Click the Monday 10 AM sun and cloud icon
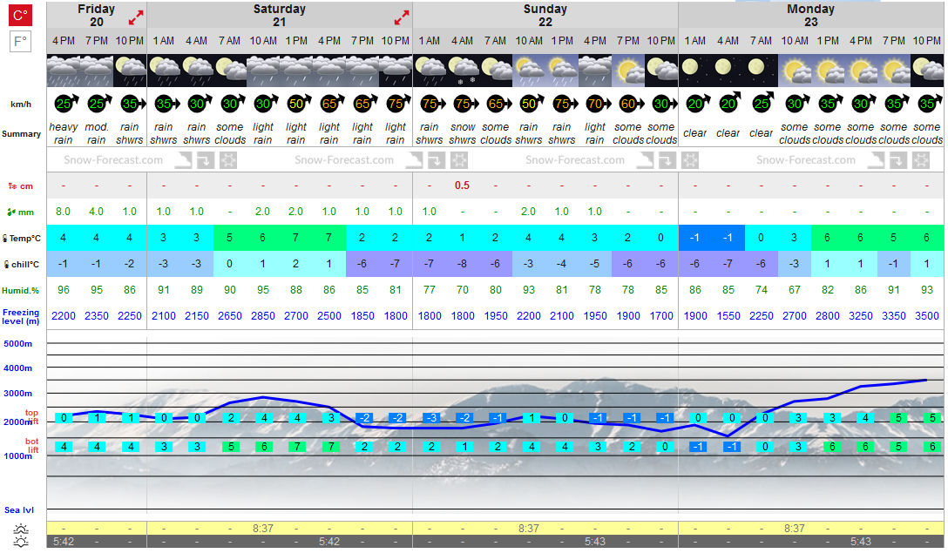The height and width of the screenshot is (560, 948). pyautogui.click(x=795, y=71)
